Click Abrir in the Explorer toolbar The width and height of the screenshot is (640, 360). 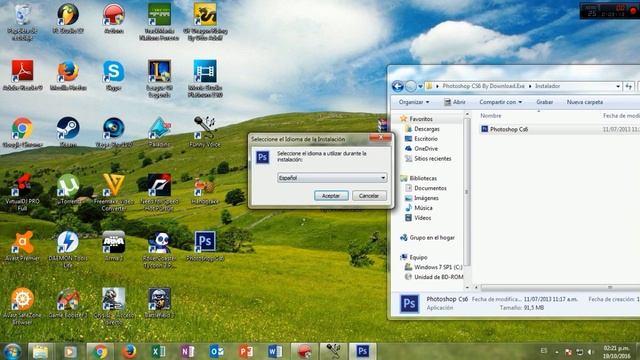tap(455, 102)
